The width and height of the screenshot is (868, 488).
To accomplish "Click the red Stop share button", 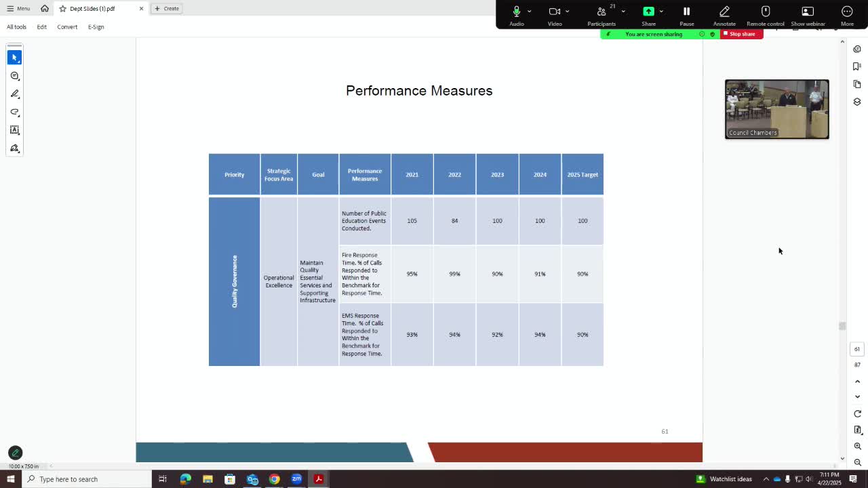I will pos(742,34).
